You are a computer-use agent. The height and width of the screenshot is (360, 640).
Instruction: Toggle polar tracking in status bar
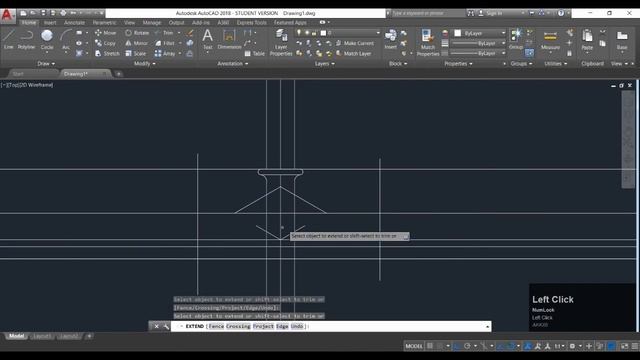(467, 346)
